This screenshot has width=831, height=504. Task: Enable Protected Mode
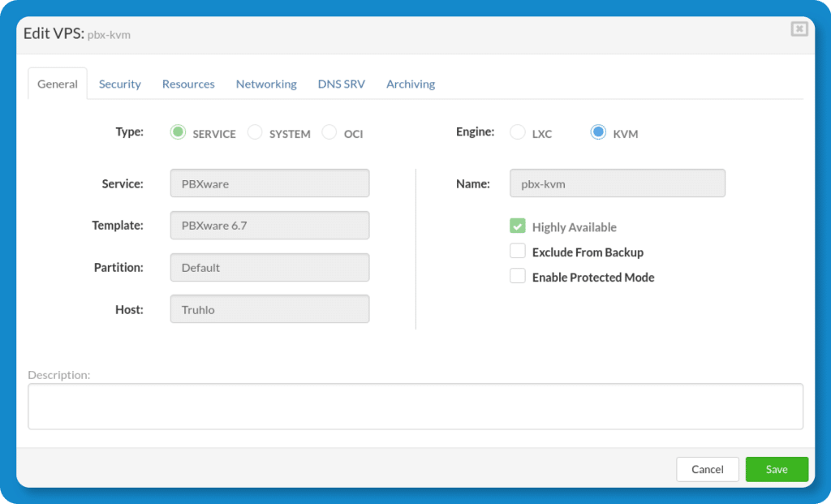click(517, 276)
